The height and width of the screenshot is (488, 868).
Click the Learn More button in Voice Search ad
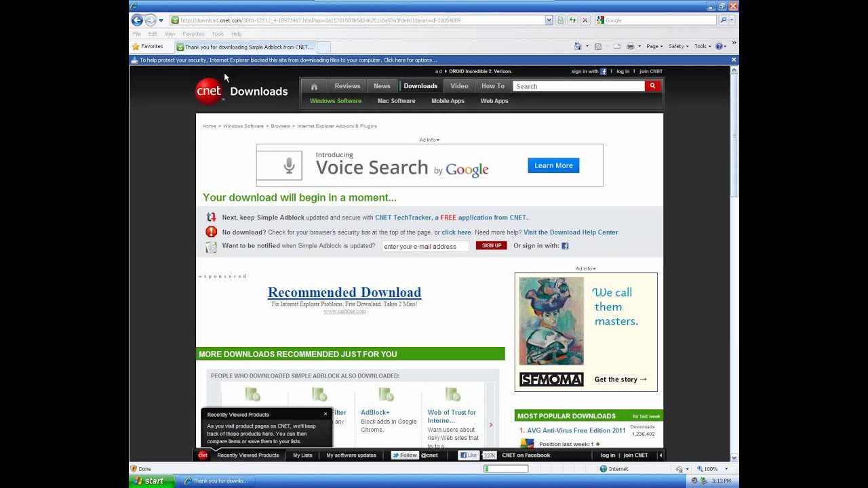click(x=553, y=165)
